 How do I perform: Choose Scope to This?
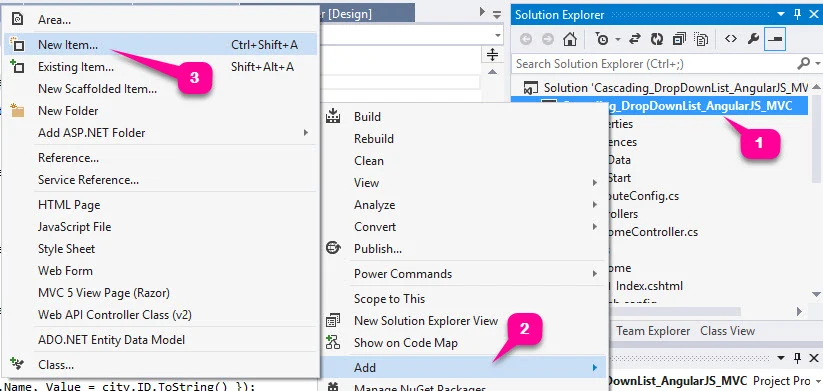(x=465, y=299)
